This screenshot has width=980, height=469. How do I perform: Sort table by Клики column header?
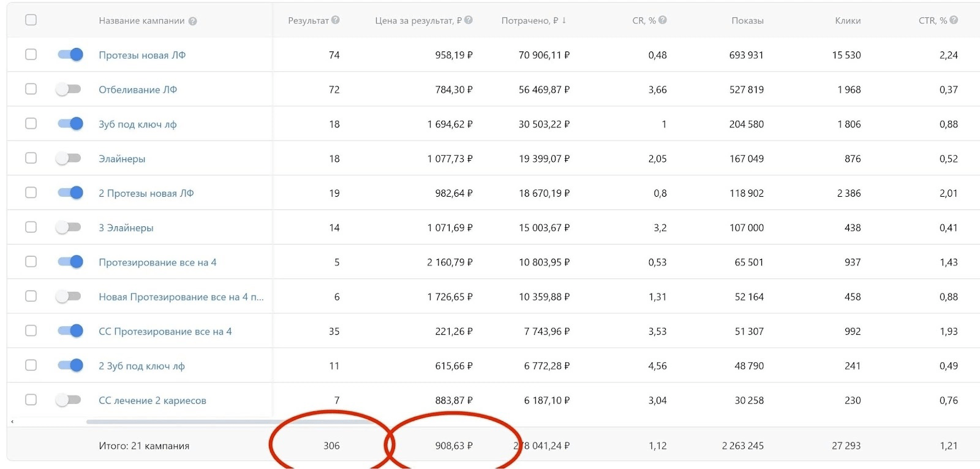click(848, 21)
